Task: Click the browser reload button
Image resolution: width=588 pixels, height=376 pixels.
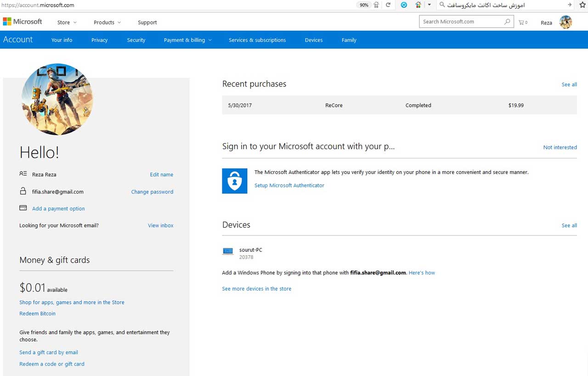Action: click(x=388, y=5)
